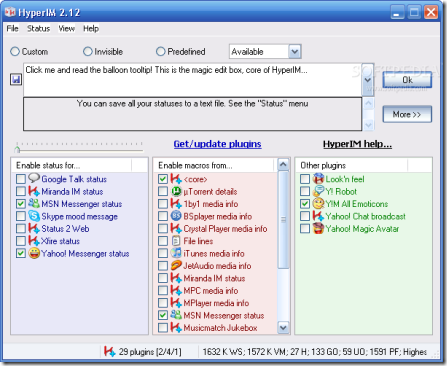
Task: Click the transparency slider thumb
Action: 17,149
